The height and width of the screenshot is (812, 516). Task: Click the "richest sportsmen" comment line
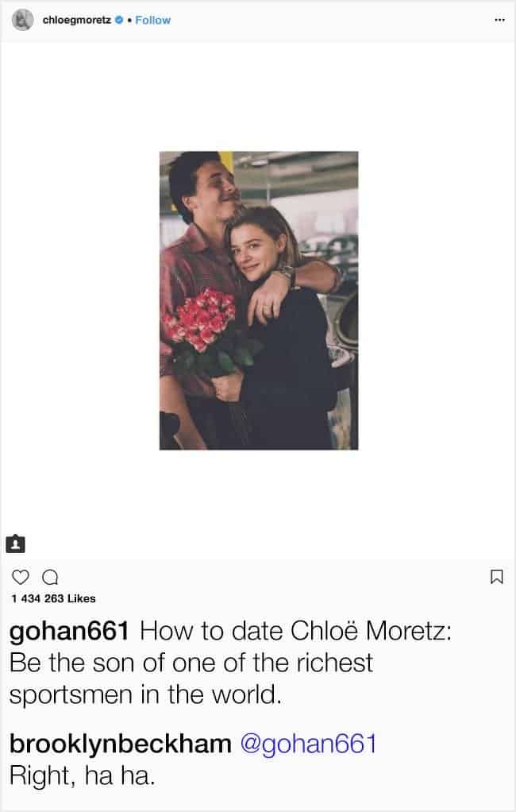tap(191, 662)
